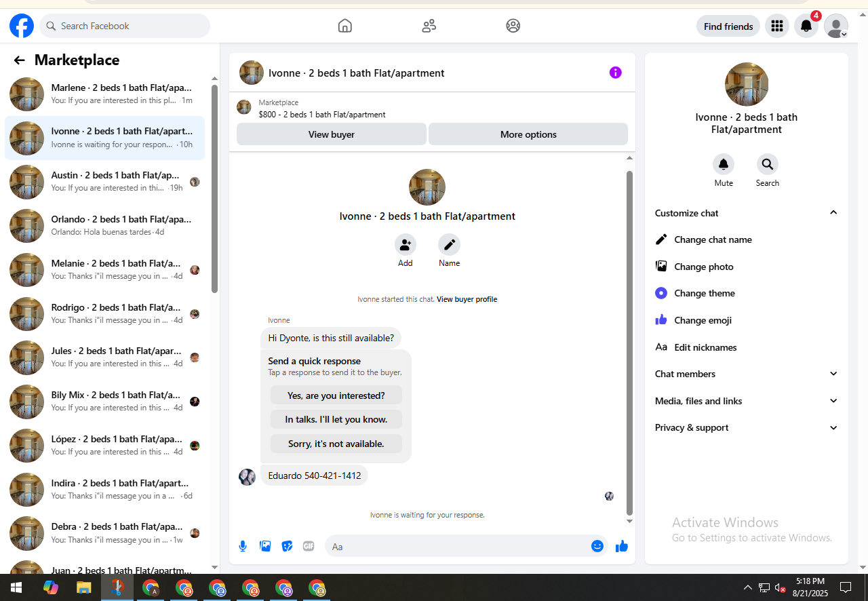This screenshot has height=601, width=868.
Task: Choose a GIF icon
Action: 309,546
